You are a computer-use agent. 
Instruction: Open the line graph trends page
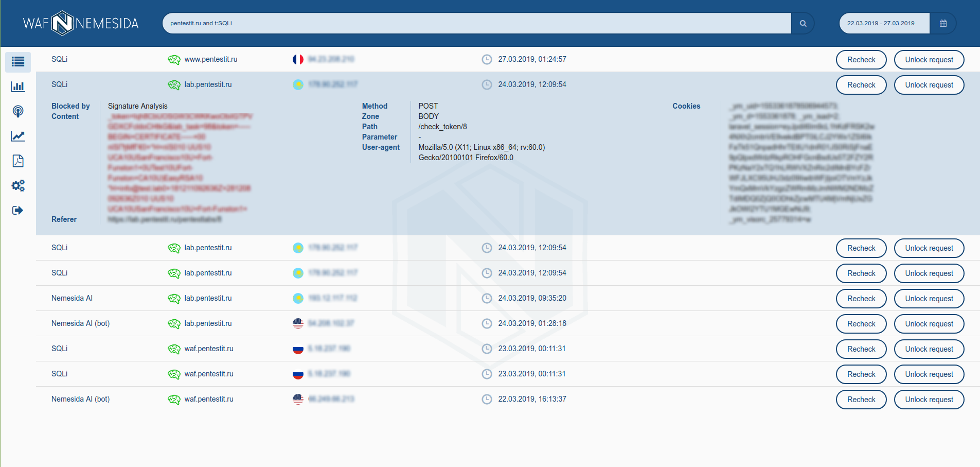[18, 136]
